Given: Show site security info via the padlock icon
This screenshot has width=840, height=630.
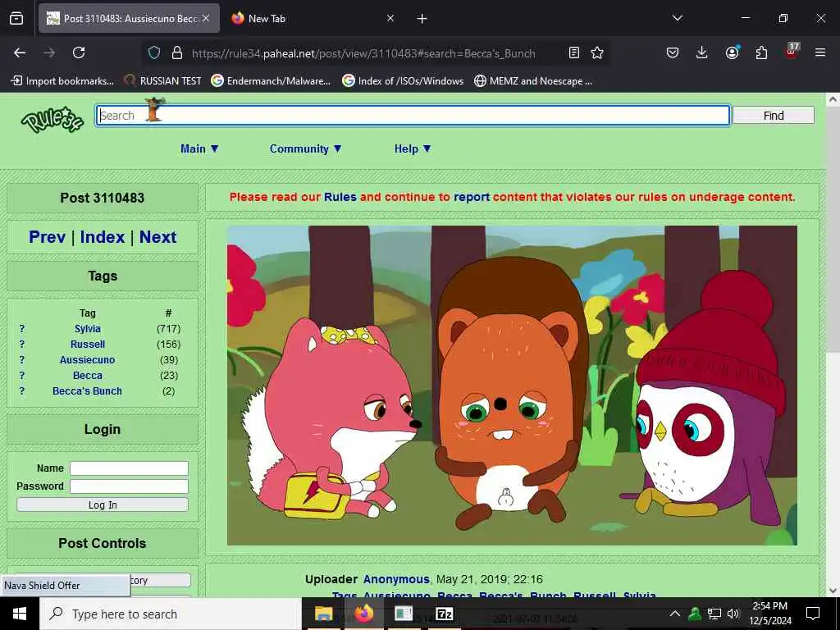Looking at the screenshot, I should (177, 52).
